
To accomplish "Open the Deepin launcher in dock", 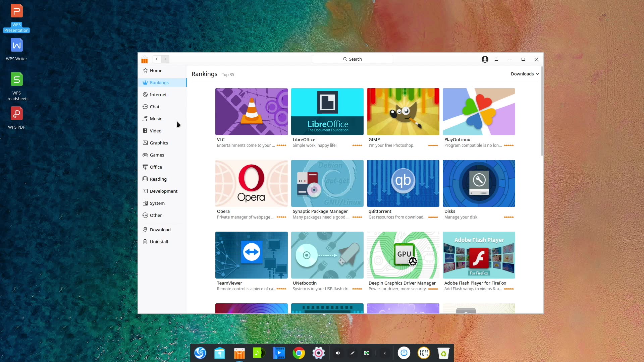I will pos(200,353).
